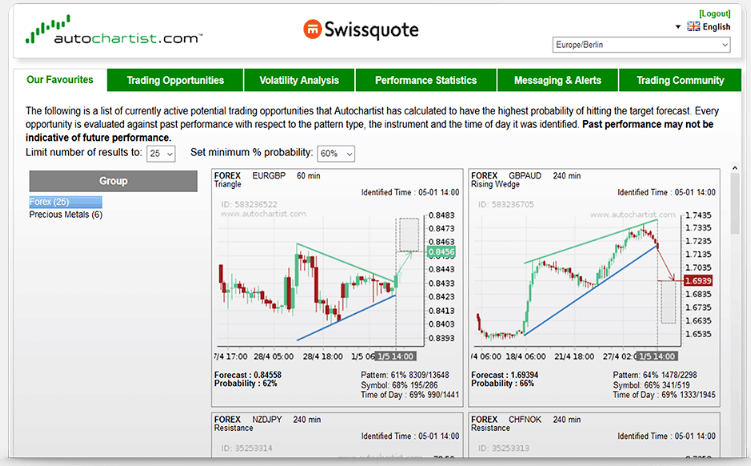Click the autochartist.com logo
This screenshot has height=466, width=751.
[x=114, y=30]
